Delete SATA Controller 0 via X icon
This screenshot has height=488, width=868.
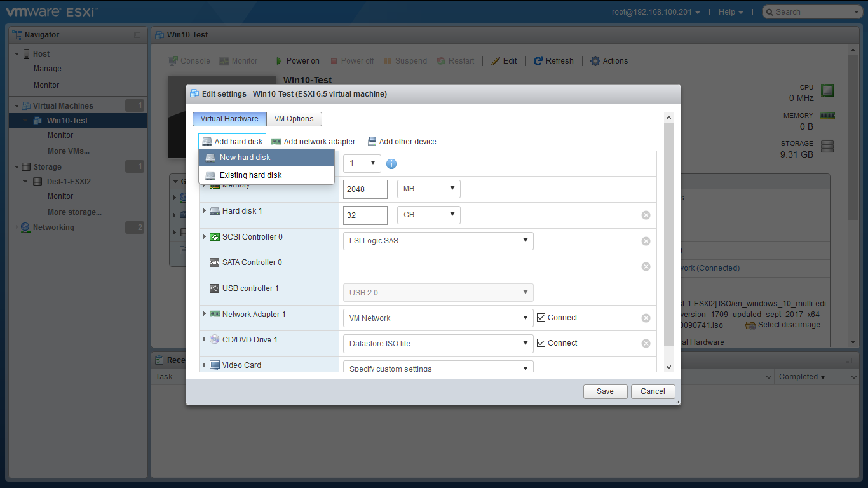click(x=646, y=267)
